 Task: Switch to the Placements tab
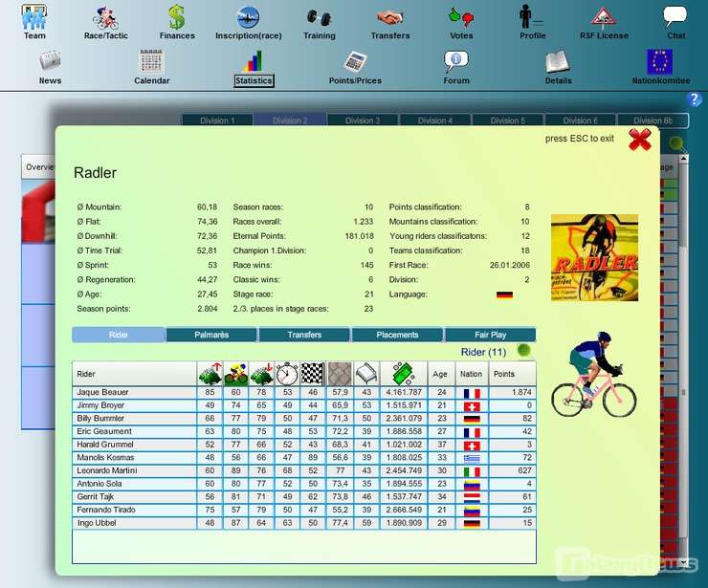(397, 335)
